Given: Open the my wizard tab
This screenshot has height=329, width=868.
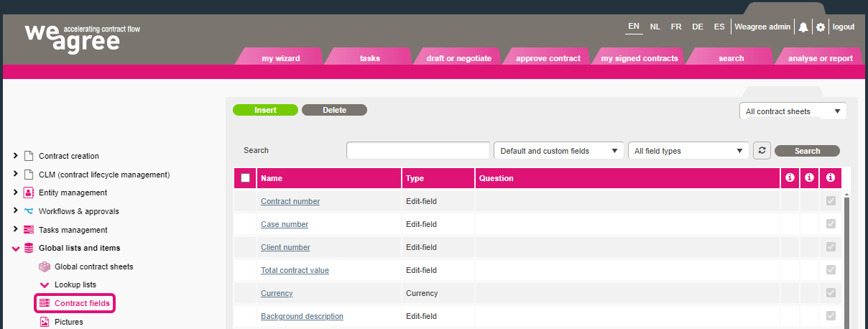Looking at the screenshot, I should pos(280,57).
